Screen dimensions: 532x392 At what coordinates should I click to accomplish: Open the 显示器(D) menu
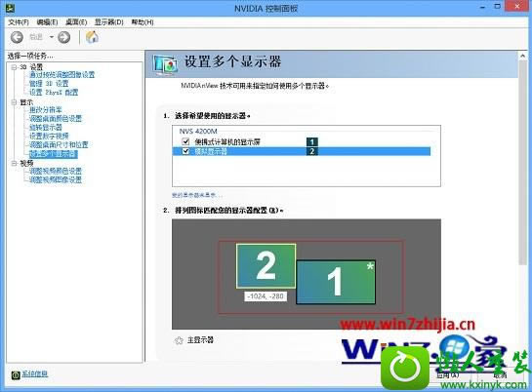tap(108, 22)
